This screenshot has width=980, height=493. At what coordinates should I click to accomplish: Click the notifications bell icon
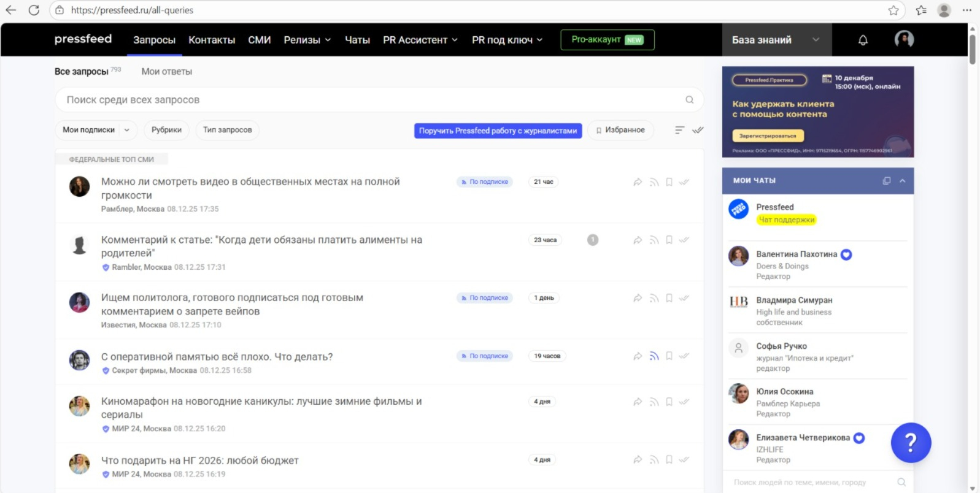863,40
